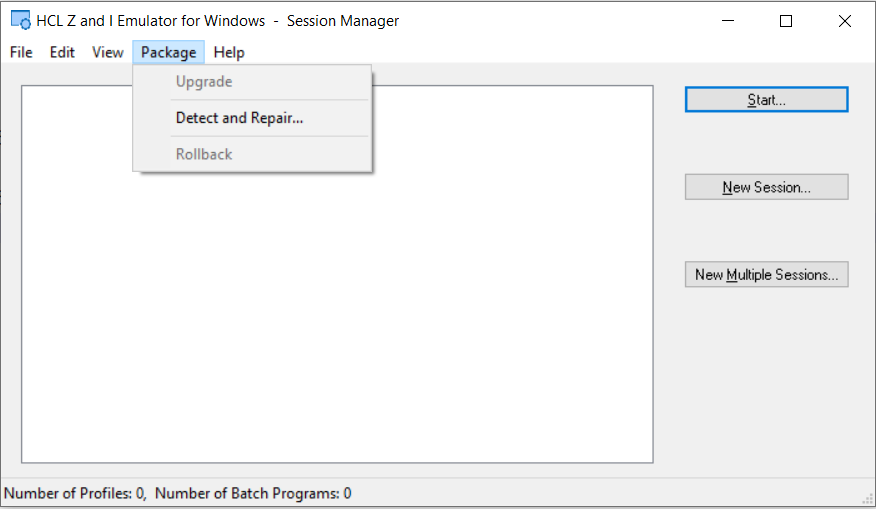
Task: Maximize the Session Manager window
Action: (786, 21)
